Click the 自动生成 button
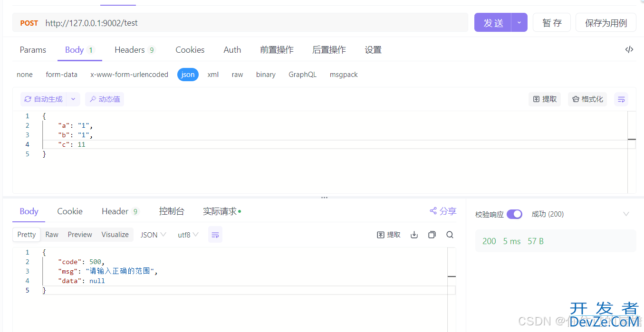The image size is (644, 332). point(44,99)
